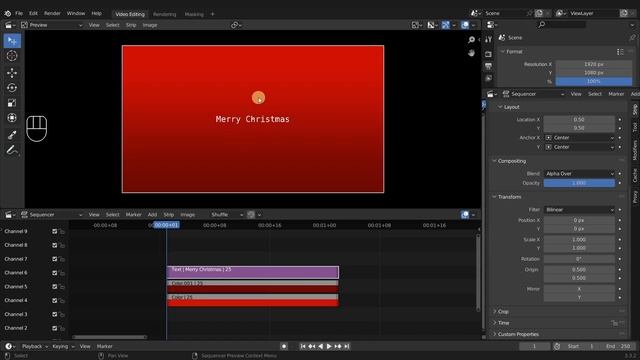Open the Blend mode Alpha Over dropdown
Image resolution: width=640 pixels, height=360 pixels.
click(579, 174)
